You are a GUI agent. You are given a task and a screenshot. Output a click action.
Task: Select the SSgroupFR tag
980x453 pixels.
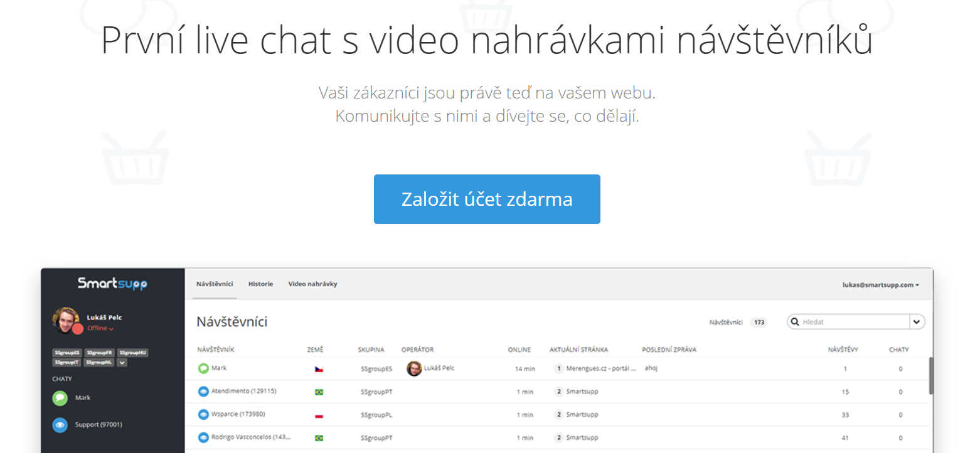(99, 353)
